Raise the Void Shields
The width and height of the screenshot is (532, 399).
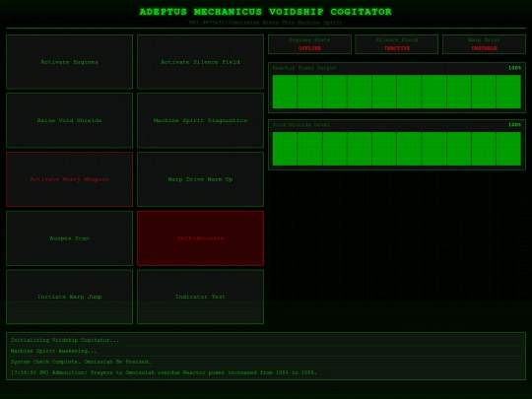[x=69, y=120]
